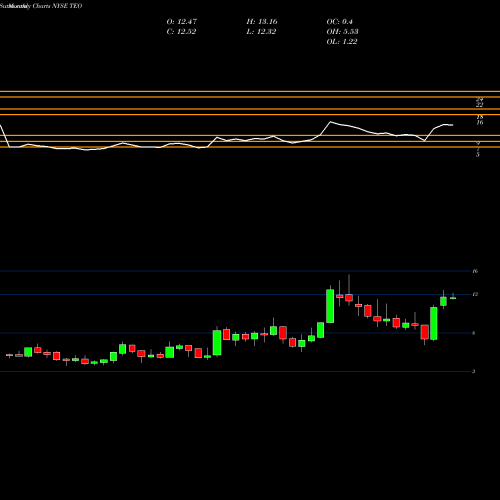Click the 'H: 13.16' high value
The width and height of the screenshot is (500, 500).
(262, 22)
